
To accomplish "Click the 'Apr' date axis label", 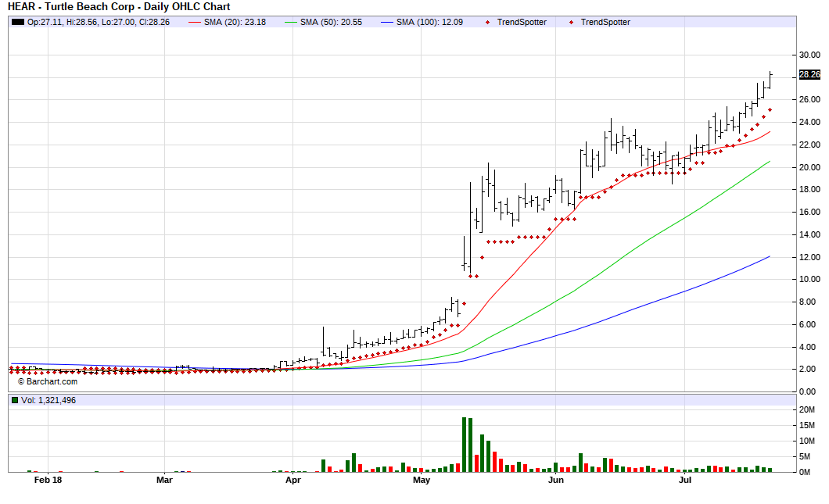I will (x=293, y=481).
